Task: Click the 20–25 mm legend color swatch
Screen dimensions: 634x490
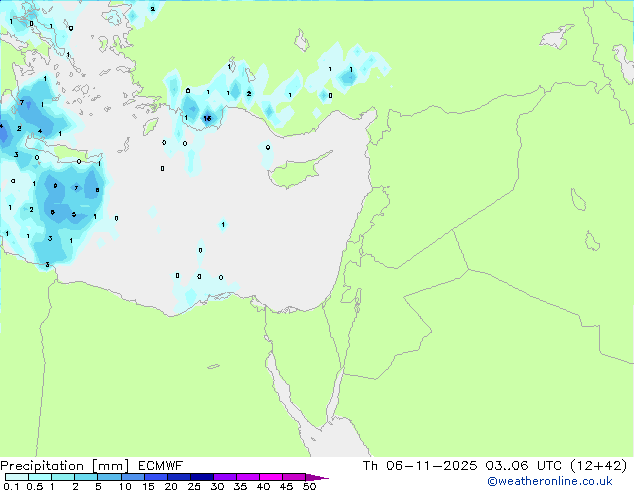Action: [178, 477]
